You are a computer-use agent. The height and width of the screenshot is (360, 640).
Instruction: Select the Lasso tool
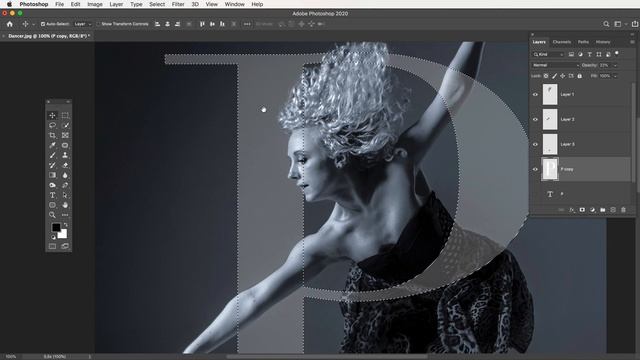click(52, 125)
